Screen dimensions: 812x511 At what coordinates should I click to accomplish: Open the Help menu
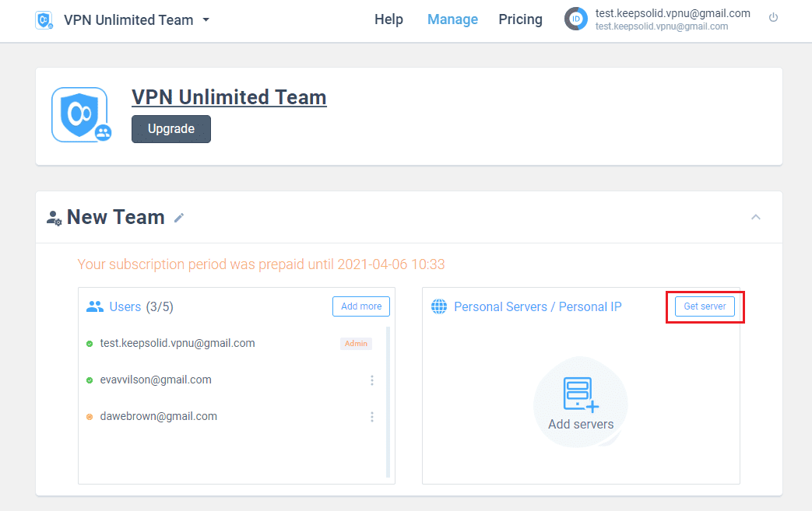tap(388, 19)
